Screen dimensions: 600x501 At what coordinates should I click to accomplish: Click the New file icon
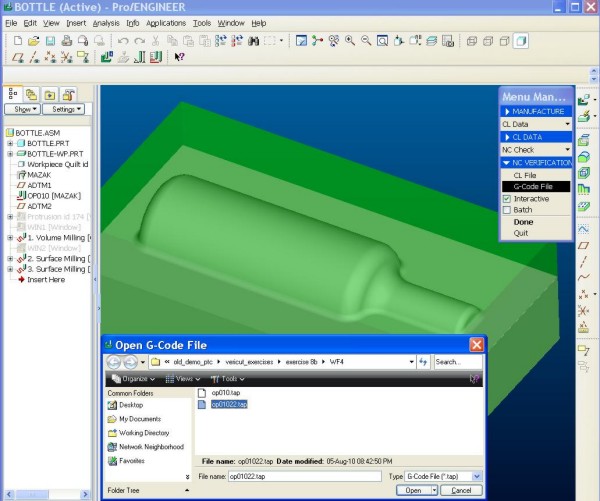[x=18, y=41]
